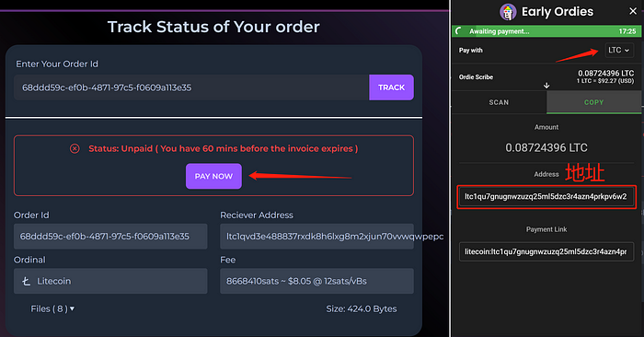The height and width of the screenshot is (337, 644).
Task: Expand the Files (8) list
Action: click(52, 308)
